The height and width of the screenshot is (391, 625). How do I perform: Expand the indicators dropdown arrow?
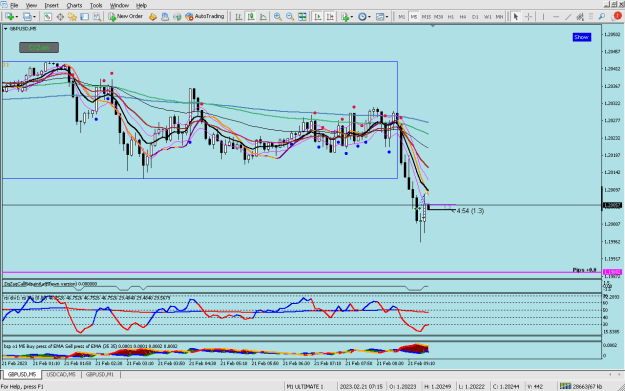(352, 17)
